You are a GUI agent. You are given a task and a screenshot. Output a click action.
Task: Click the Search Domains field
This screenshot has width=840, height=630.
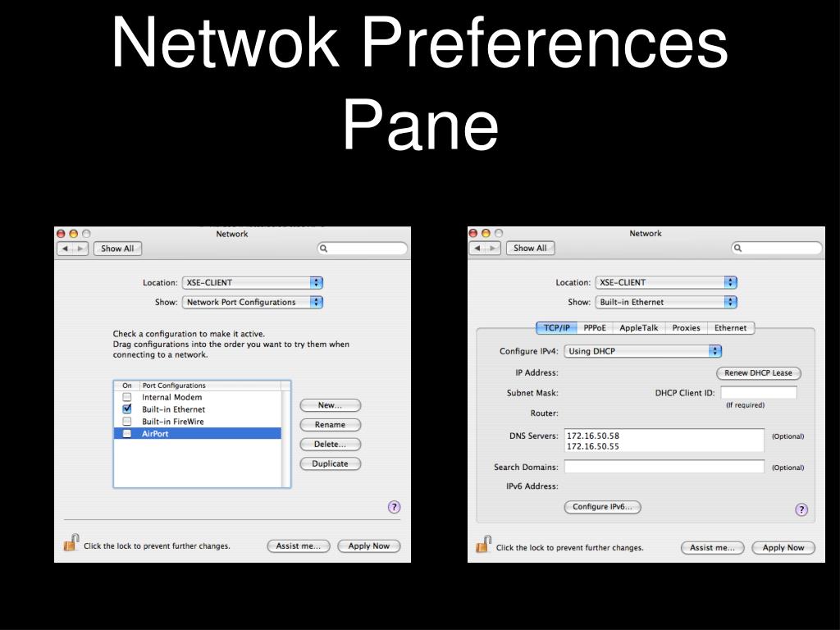click(x=664, y=467)
